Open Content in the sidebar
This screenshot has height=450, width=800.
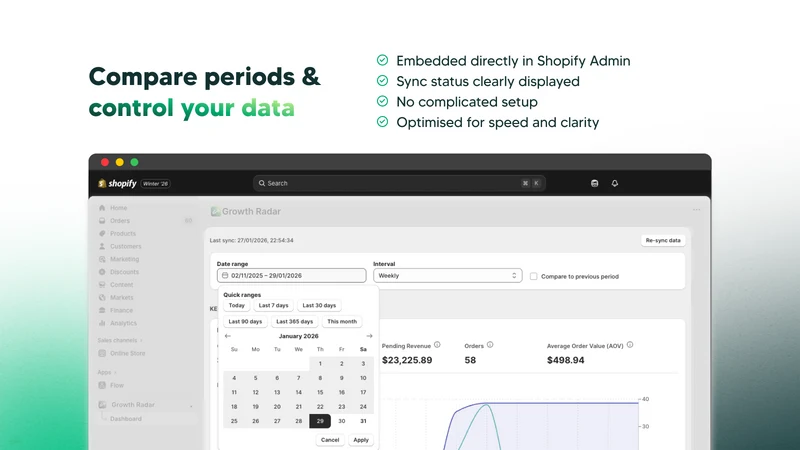click(x=121, y=285)
